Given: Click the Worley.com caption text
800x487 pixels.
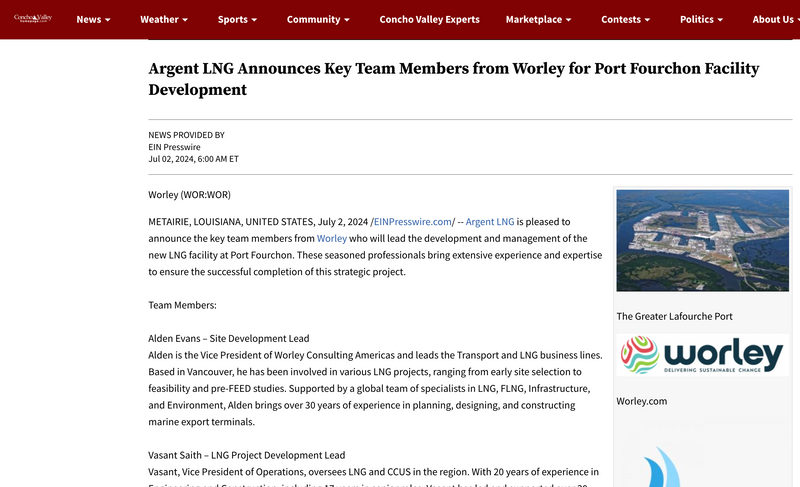Looking at the screenshot, I should coord(641,401).
